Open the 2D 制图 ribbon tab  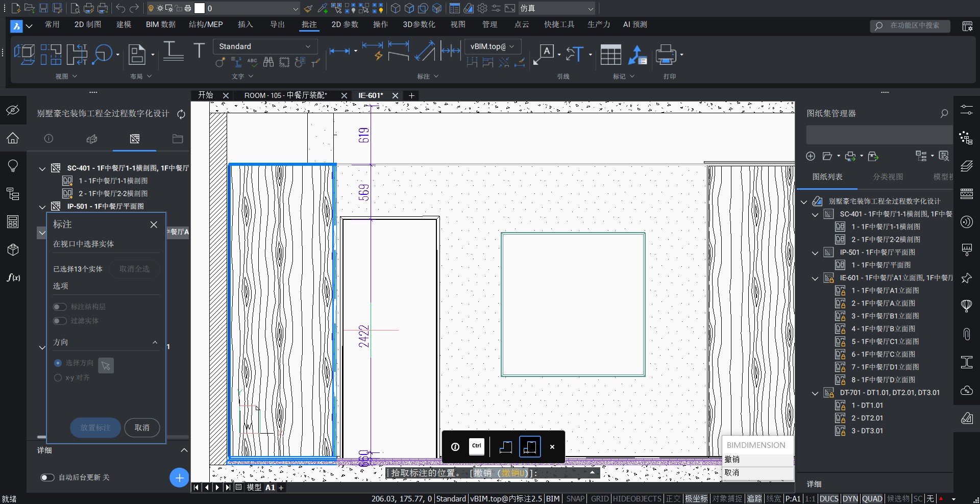[88, 24]
